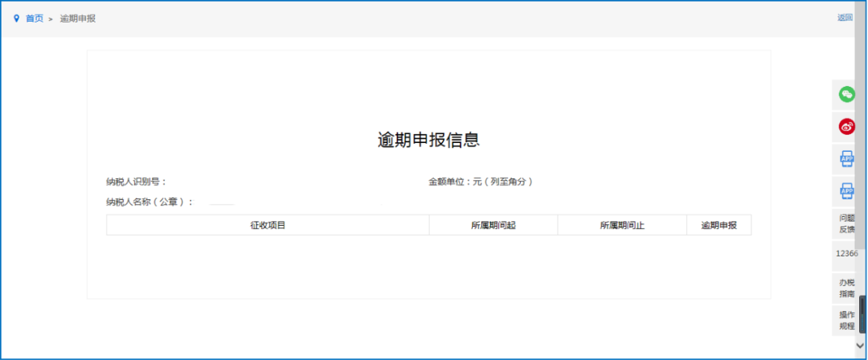
Task: Click 逾期申报 in the breadcrumb
Action: (77, 18)
